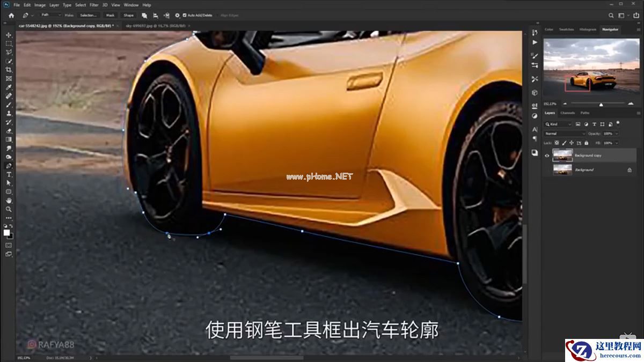Toggle the Lock transparent pixels option
The width and height of the screenshot is (644, 362).
557,143
